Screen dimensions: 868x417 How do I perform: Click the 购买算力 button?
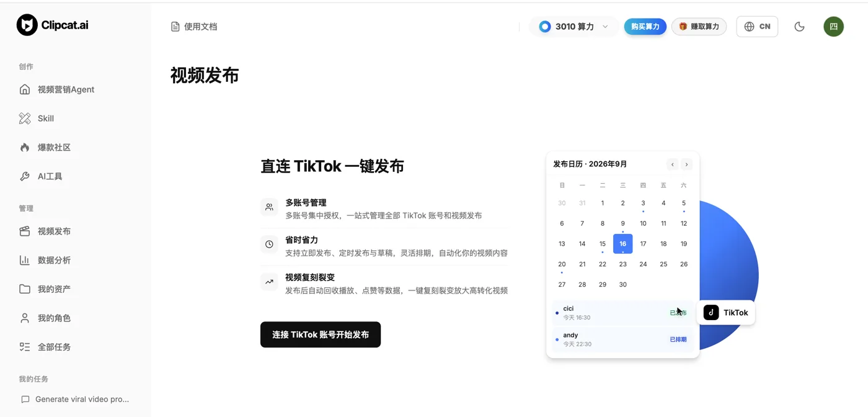(645, 27)
